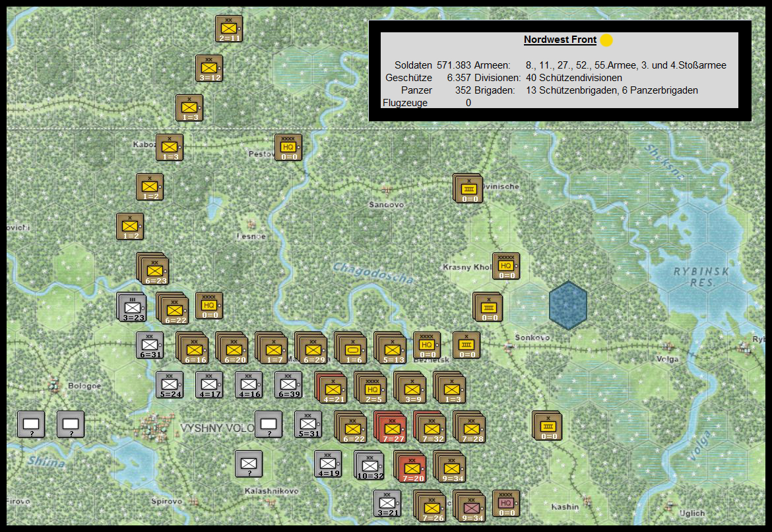This screenshot has height=532, width=772.
Task: Select the front HQ at Krasny Kholm
Action: pyautogui.click(x=506, y=266)
